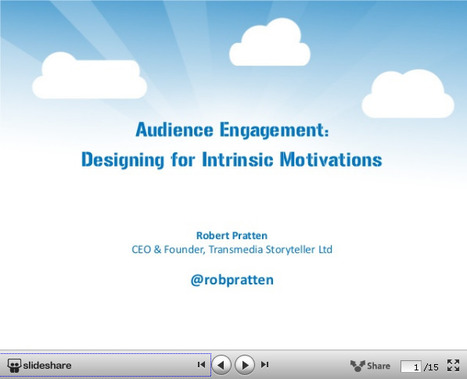Go to the previous slide
This screenshot has height=379, width=467.
pos(221,365)
